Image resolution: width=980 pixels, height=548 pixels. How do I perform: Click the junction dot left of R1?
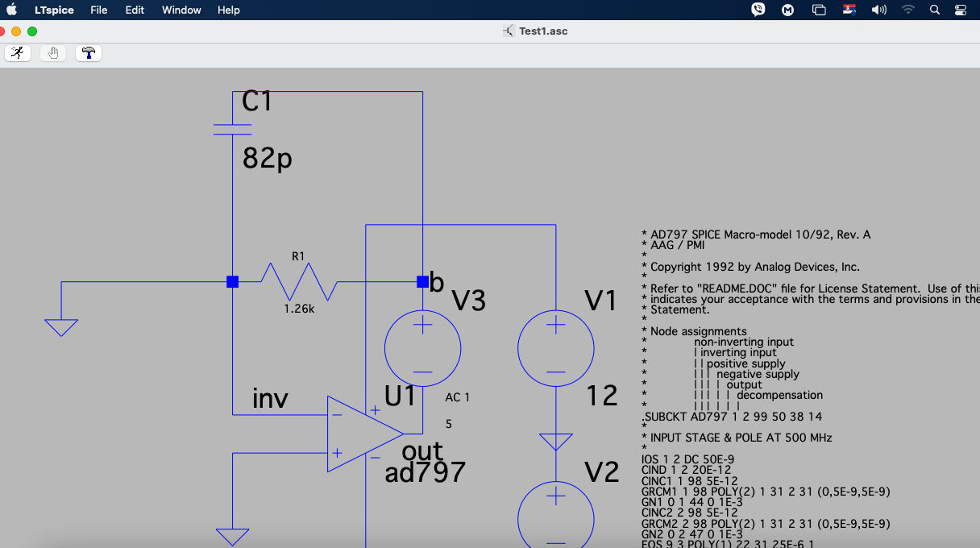pos(232,281)
